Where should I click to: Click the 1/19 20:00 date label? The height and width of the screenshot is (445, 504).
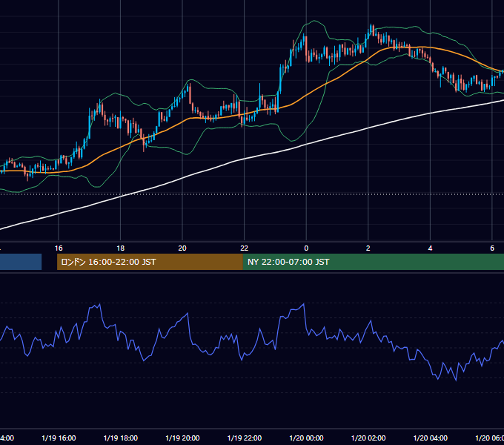coord(182,438)
